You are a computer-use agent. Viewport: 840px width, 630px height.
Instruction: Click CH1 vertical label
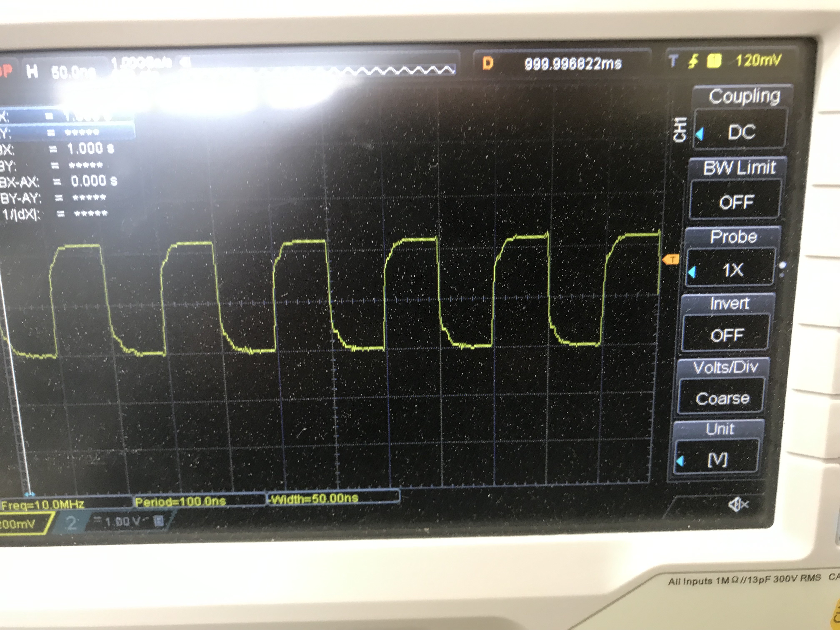[680, 130]
